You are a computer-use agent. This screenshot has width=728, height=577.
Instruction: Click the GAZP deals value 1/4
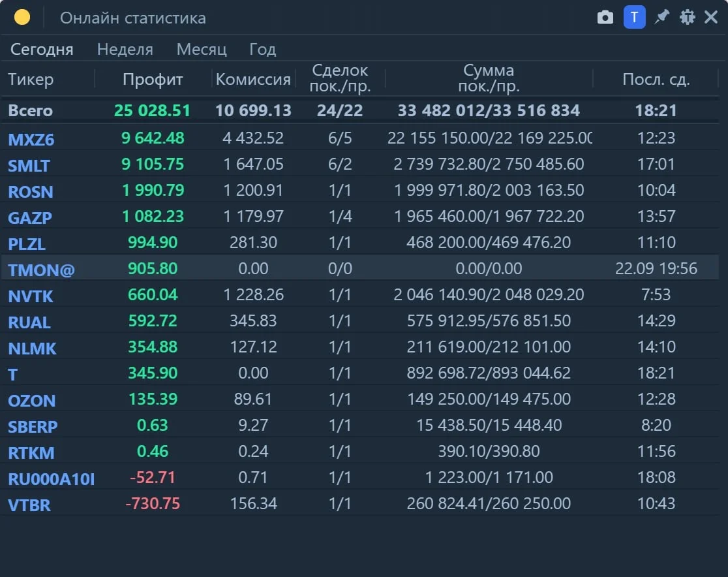[x=341, y=216]
